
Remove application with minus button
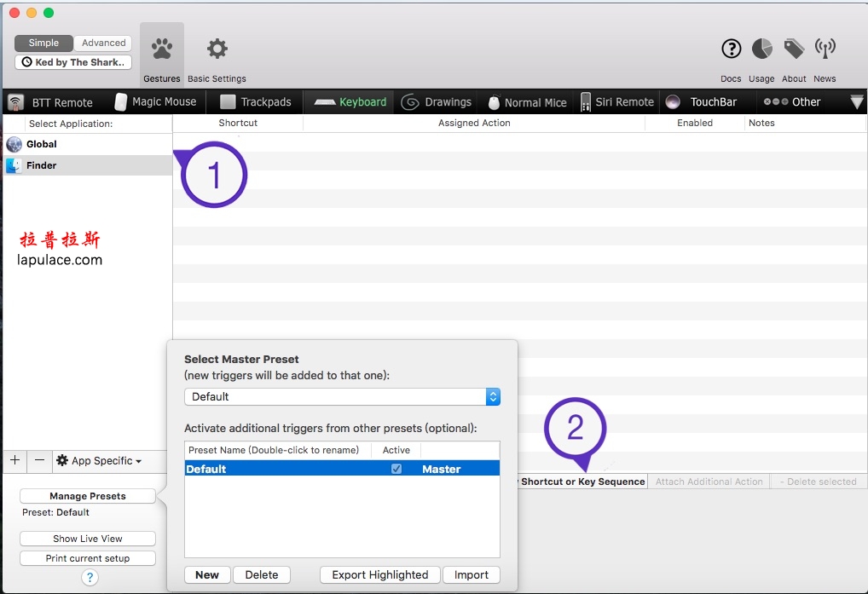pos(39,460)
